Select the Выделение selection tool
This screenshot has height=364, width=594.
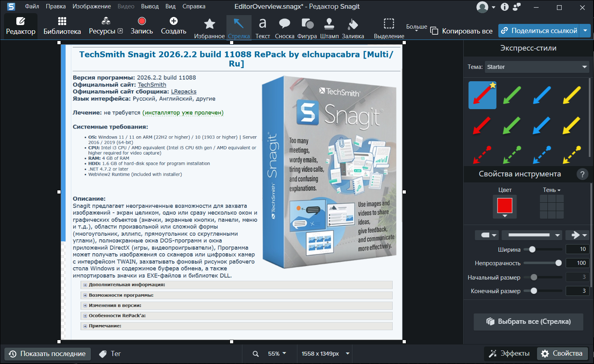(389, 28)
